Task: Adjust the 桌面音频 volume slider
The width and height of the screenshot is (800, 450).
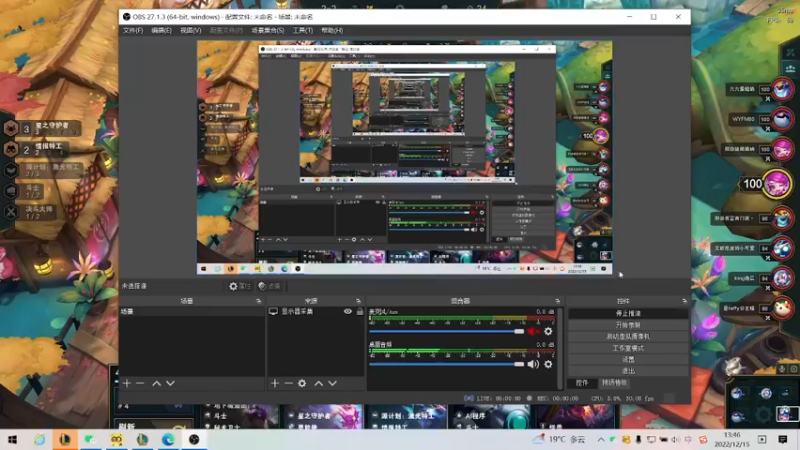Action: pyautogui.click(x=446, y=364)
